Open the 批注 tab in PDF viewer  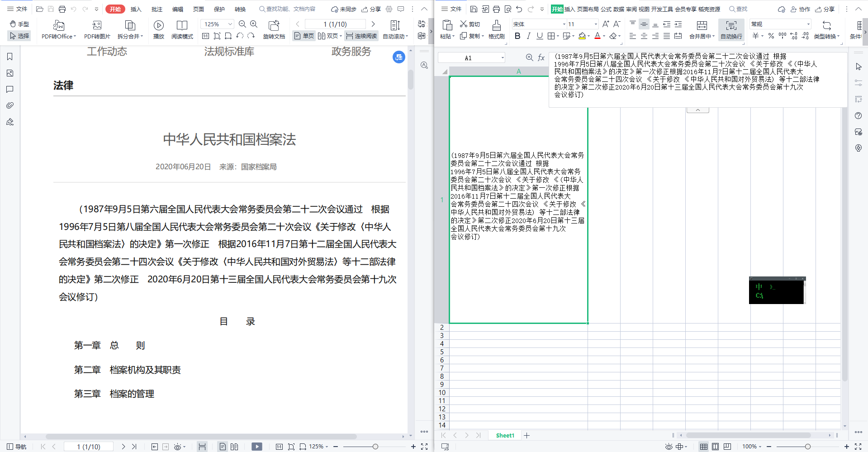tap(157, 9)
